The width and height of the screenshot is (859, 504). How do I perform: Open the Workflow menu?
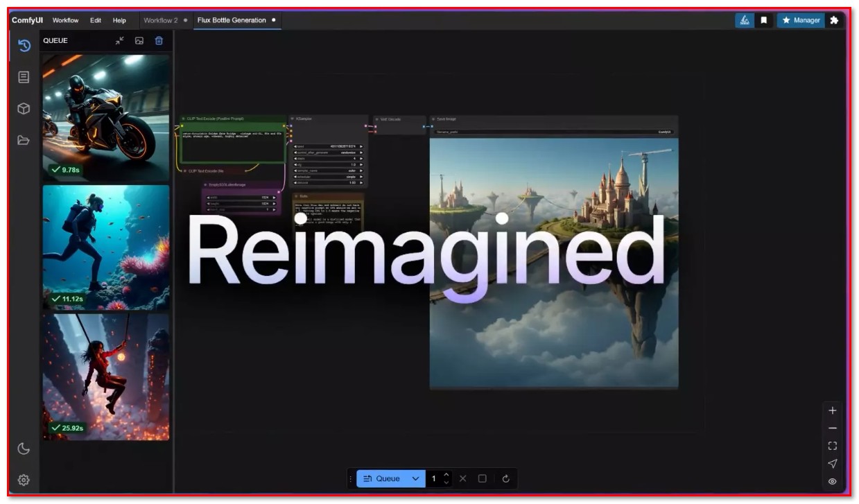coord(65,20)
